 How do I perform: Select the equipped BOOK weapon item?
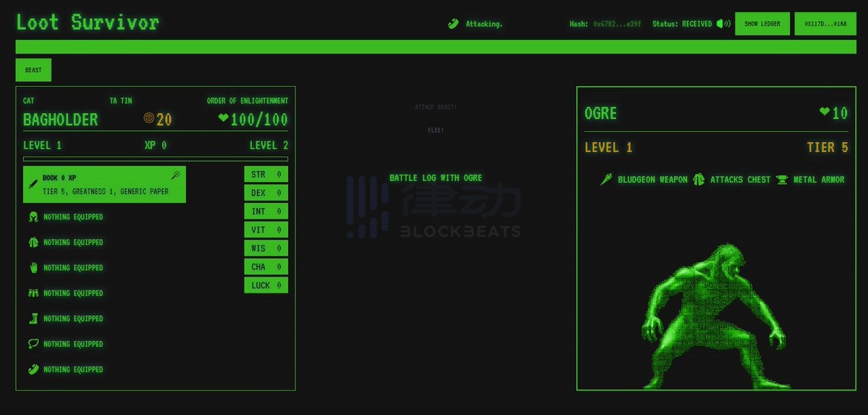[105, 185]
